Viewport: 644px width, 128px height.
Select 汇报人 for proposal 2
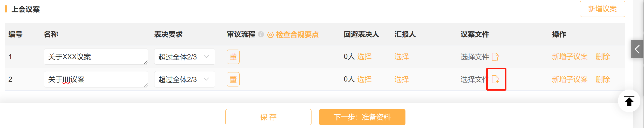coord(402,79)
